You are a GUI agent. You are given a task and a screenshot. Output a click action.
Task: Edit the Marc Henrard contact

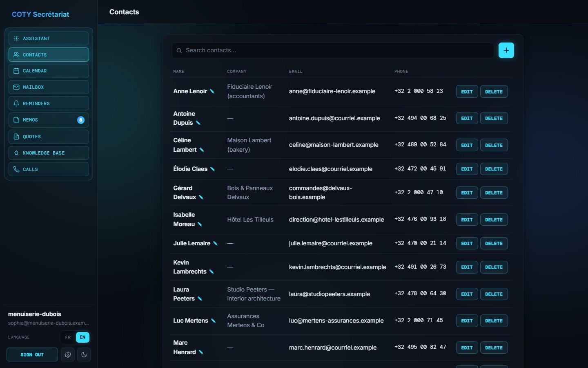(x=467, y=348)
